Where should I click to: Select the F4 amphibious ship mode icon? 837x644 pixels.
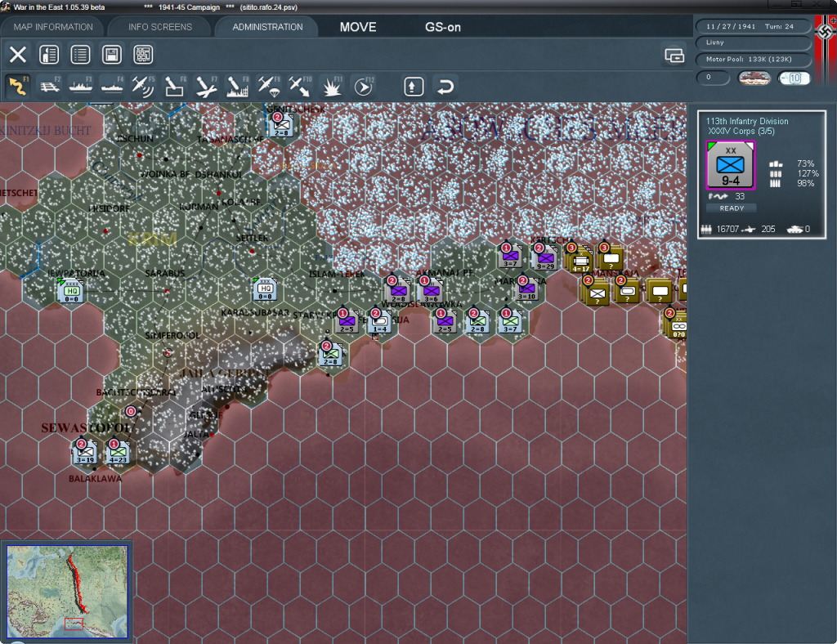[112, 86]
